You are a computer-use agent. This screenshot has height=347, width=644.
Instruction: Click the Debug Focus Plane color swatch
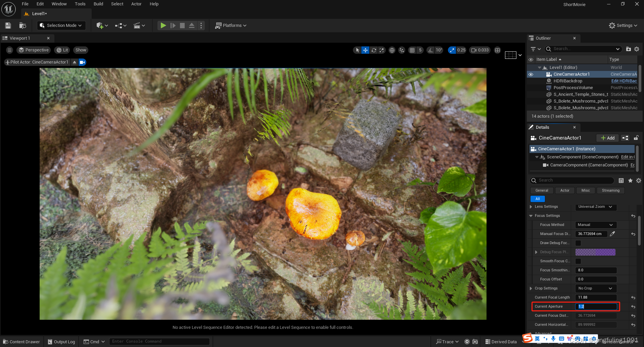595,252
